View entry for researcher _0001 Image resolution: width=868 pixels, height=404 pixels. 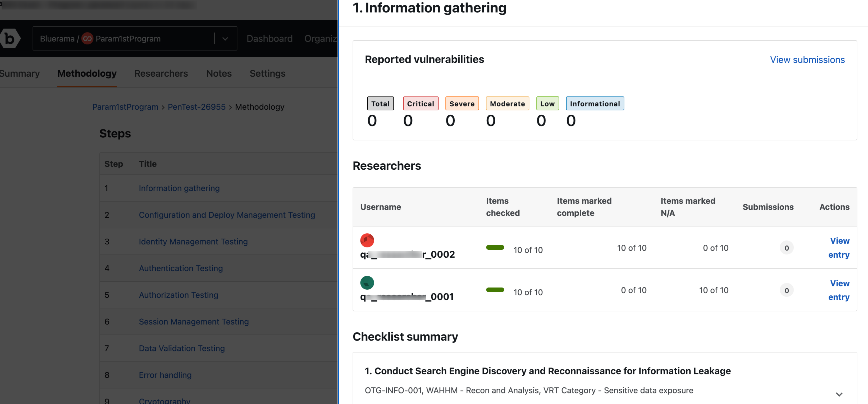pos(839,290)
